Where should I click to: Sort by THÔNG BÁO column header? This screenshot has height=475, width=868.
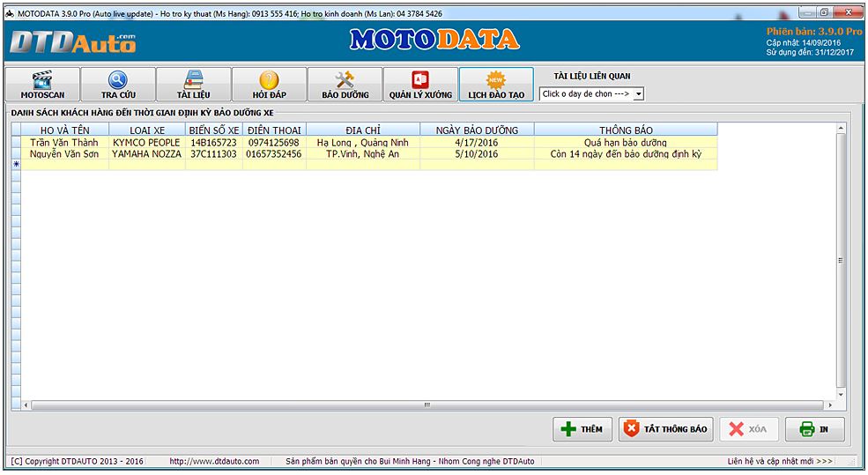tap(626, 130)
